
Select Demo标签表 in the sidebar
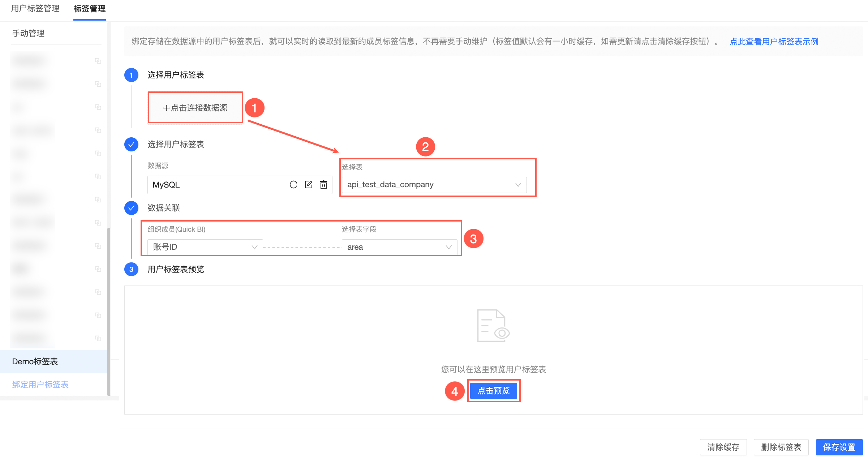pyautogui.click(x=34, y=361)
